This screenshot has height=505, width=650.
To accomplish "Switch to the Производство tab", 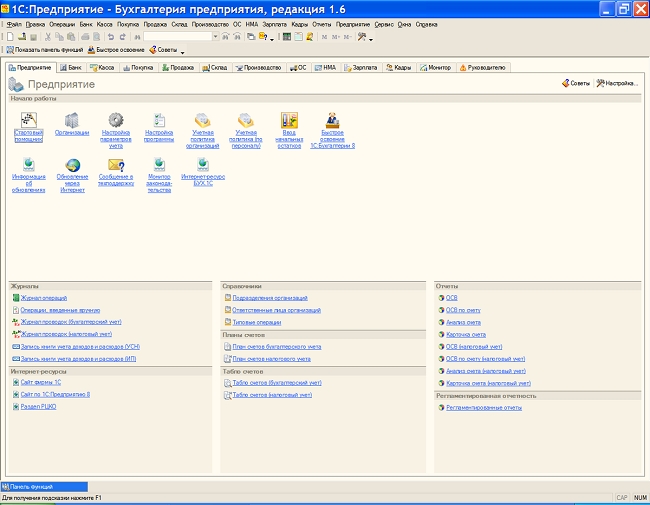I will [x=259, y=67].
